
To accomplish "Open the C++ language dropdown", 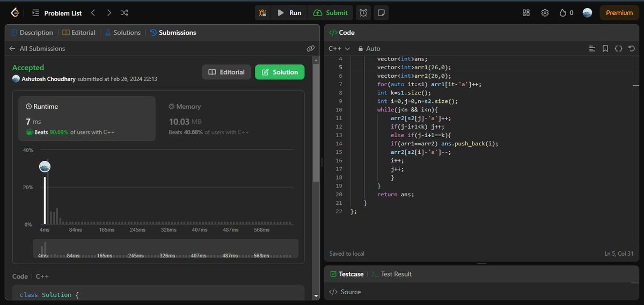I will pyautogui.click(x=339, y=48).
